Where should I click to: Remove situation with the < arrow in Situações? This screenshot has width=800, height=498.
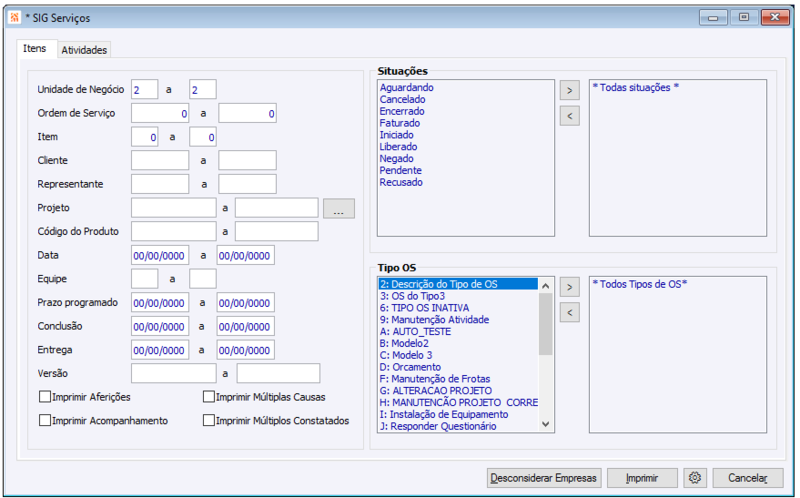(569, 116)
